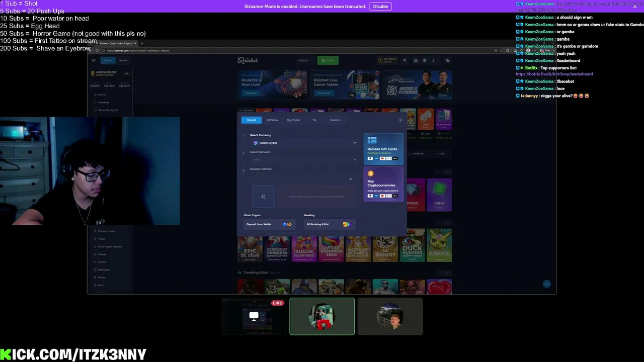Open the Le Bandit slot thumbnail

[385, 245]
